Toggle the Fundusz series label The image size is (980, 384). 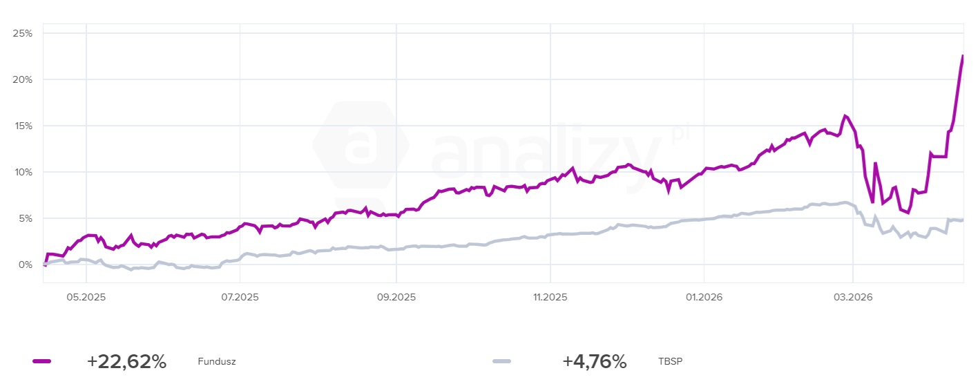pos(216,362)
